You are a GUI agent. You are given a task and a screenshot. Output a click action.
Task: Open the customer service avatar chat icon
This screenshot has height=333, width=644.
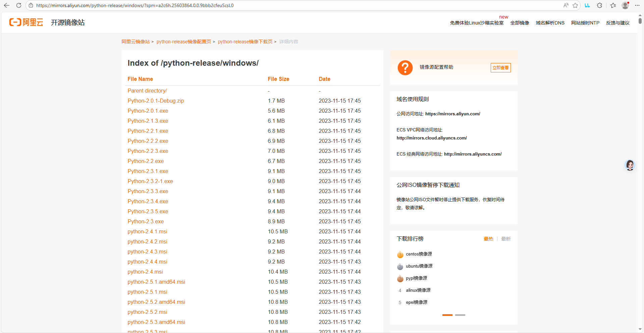point(630,165)
